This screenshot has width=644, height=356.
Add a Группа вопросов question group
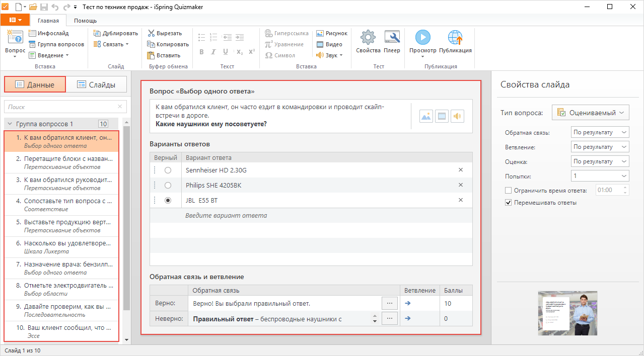(x=56, y=44)
